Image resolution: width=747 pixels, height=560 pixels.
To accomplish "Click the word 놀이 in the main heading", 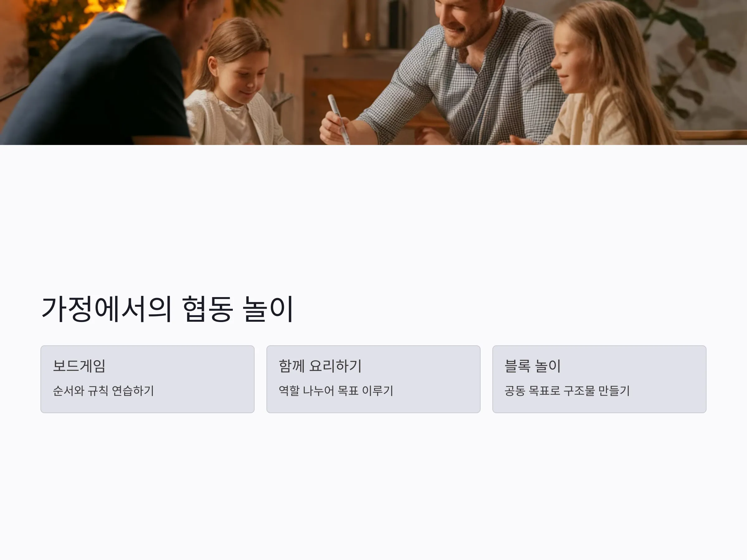I will [268, 309].
